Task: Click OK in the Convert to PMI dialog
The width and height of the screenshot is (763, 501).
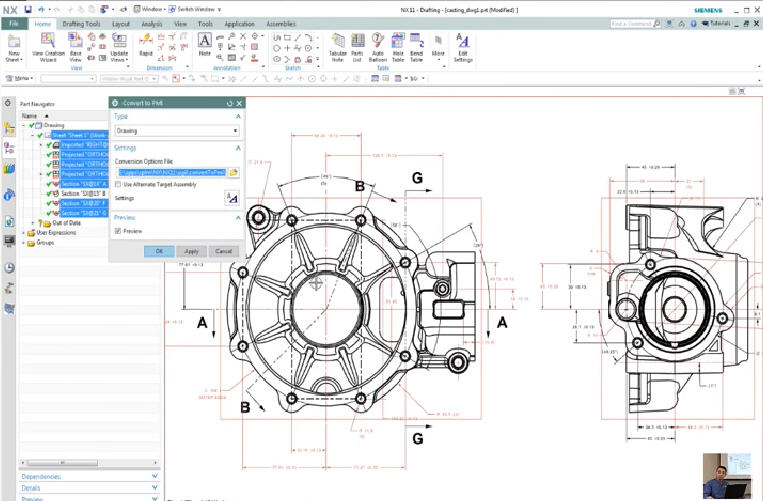Action: (x=159, y=251)
